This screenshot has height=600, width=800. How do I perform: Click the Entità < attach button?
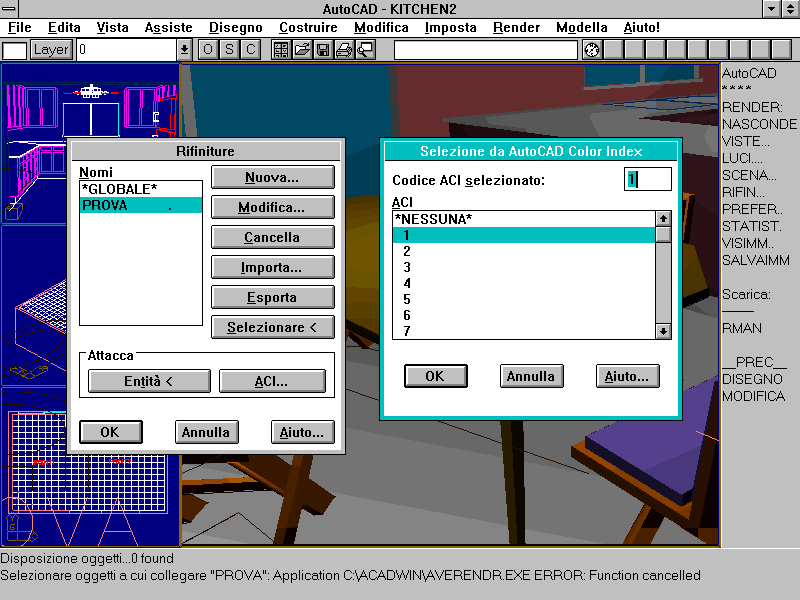tap(149, 382)
